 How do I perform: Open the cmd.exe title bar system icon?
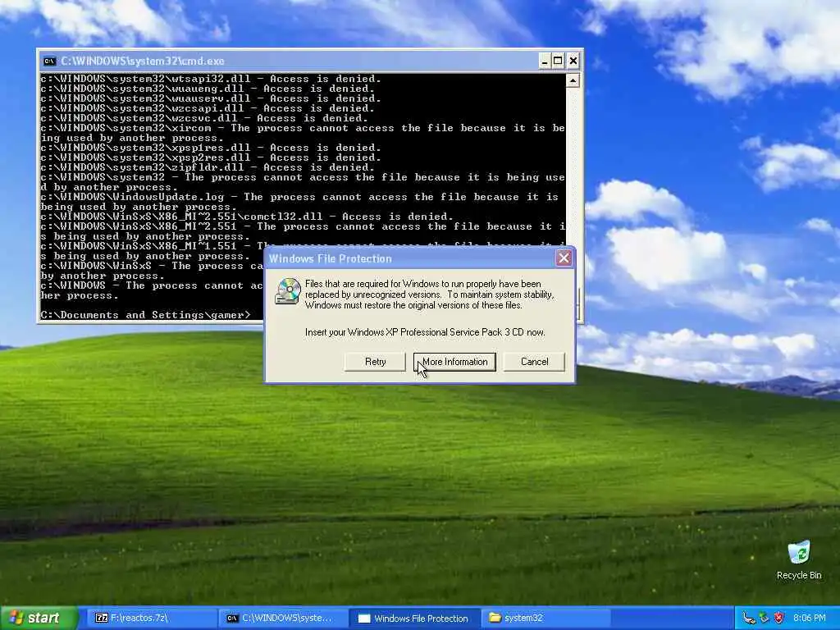[48, 61]
